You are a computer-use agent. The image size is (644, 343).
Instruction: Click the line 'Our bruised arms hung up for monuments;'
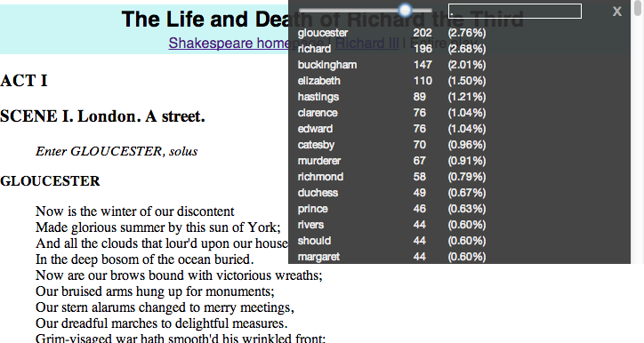point(155,291)
